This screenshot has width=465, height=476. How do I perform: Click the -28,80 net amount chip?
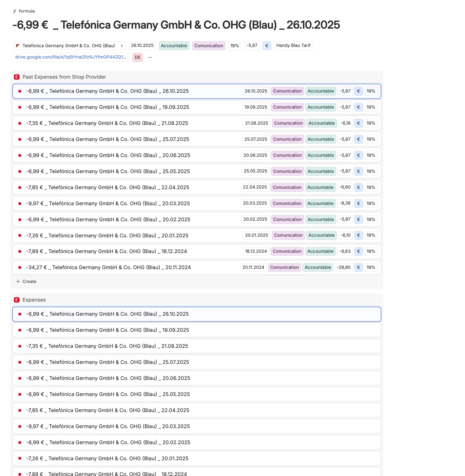(343, 268)
